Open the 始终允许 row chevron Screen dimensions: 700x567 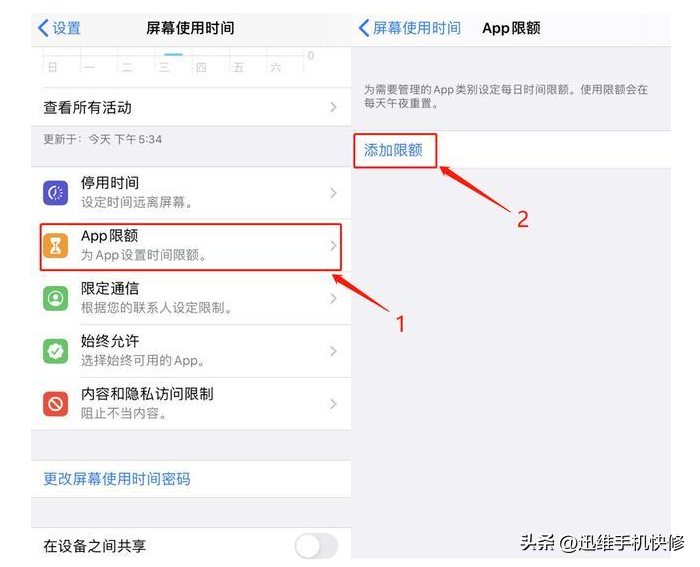pos(333,351)
